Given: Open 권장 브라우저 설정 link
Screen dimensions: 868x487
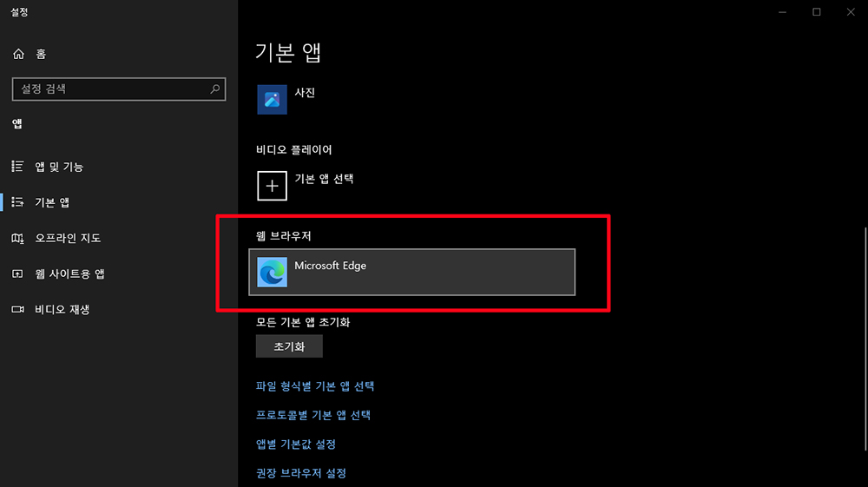Looking at the screenshot, I should pos(301,473).
